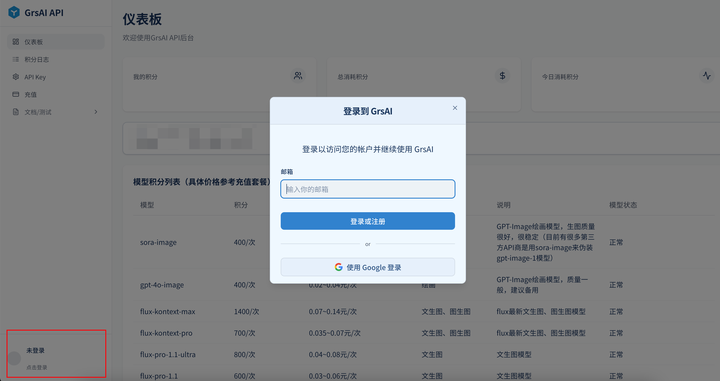The height and width of the screenshot is (381, 720).
Task: Focus the 邮箱 email input field
Action: pos(368,189)
